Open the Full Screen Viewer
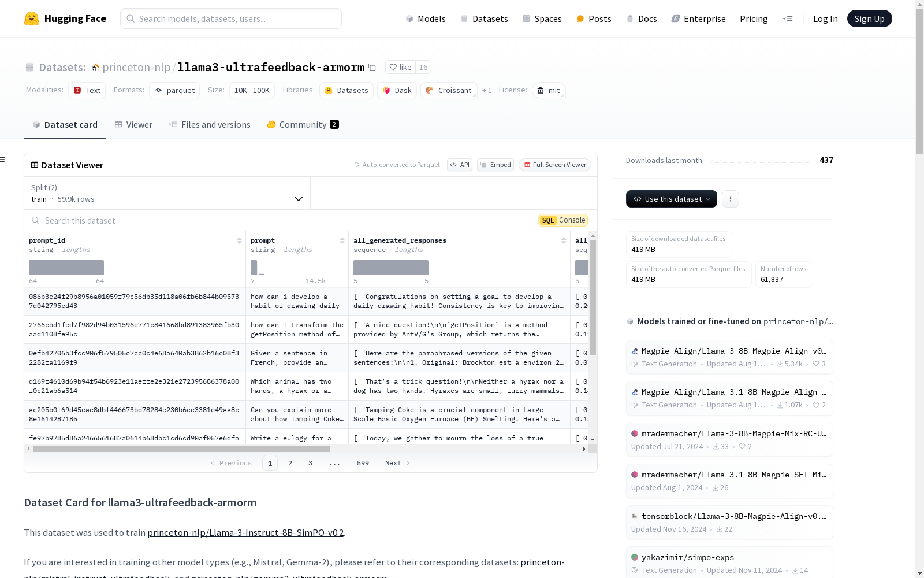The height and width of the screenshot is (578, 924). [555, 165]
